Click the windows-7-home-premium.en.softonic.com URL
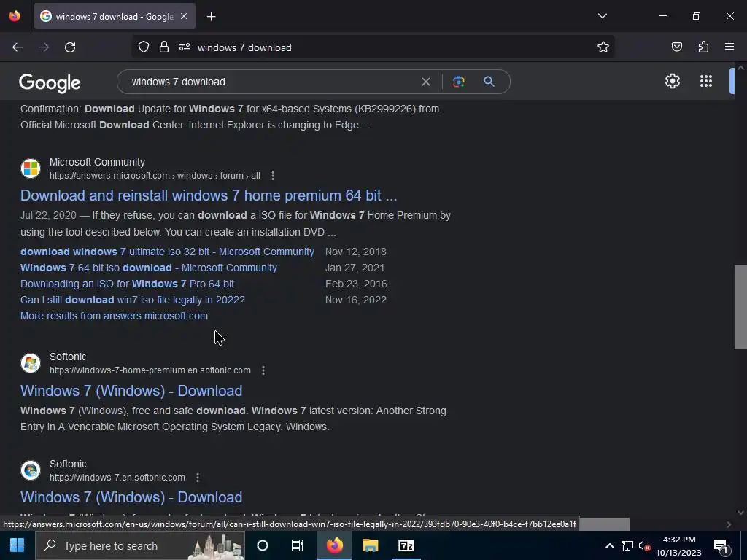 [150, 370]
